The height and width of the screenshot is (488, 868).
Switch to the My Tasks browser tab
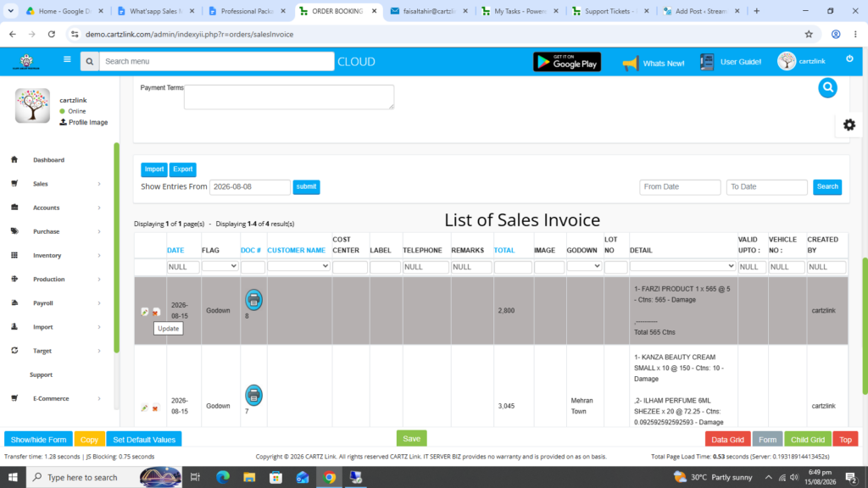(520, 11)
